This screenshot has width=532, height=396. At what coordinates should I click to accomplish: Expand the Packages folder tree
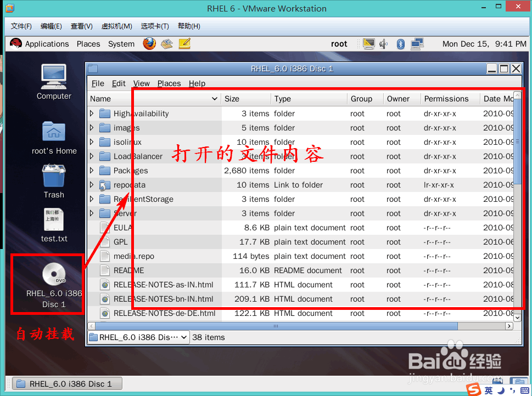92,171
